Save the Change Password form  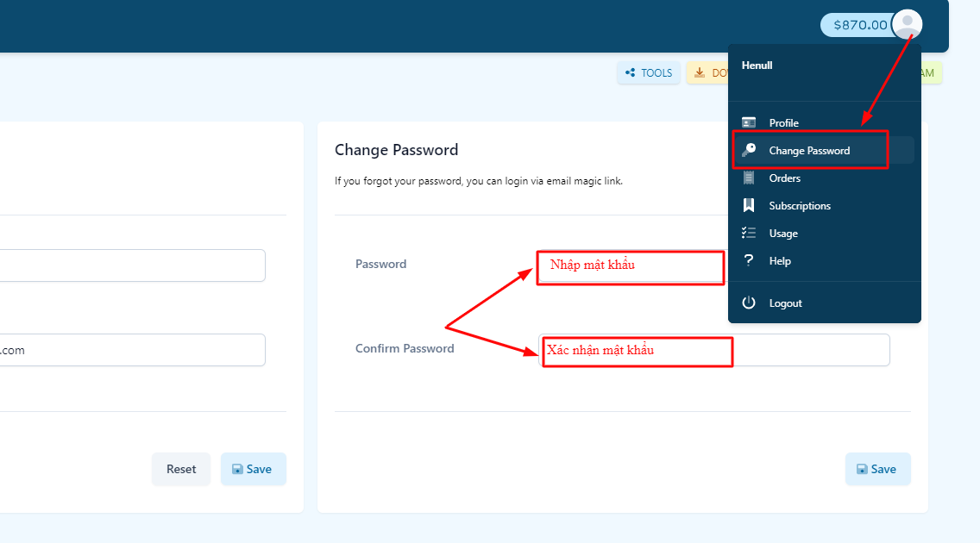(x=877, y=469)
